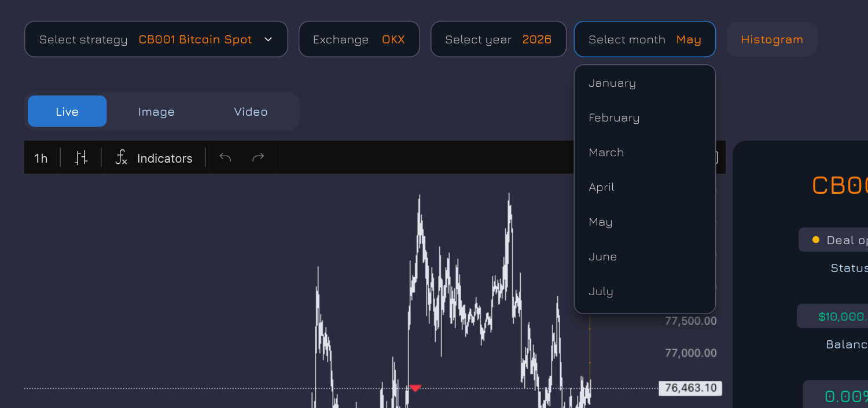Click the 77,500.00 price axis label

point(691,321)
